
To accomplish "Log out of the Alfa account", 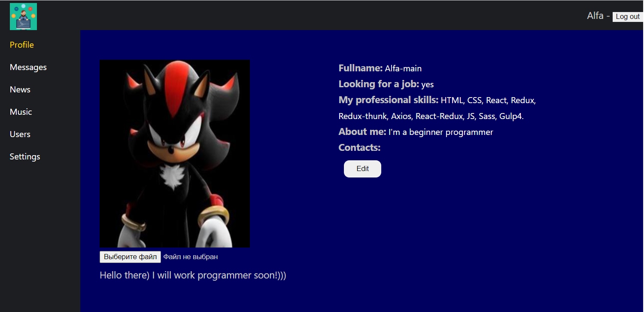I will (x=628, y=17).
